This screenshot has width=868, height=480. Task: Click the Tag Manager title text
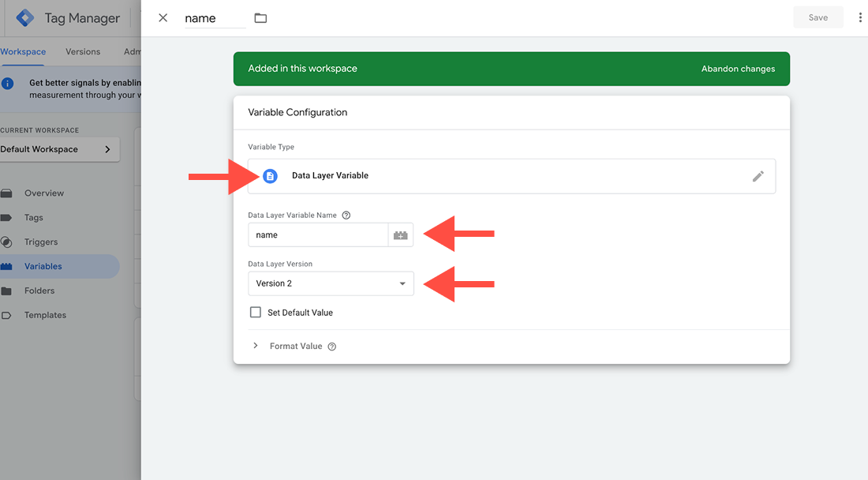82,18
